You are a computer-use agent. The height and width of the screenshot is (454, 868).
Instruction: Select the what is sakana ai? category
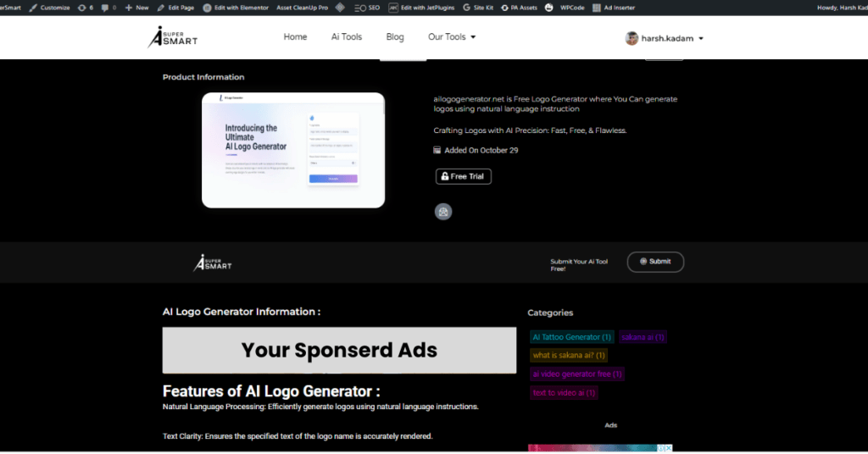click(569, 355)
